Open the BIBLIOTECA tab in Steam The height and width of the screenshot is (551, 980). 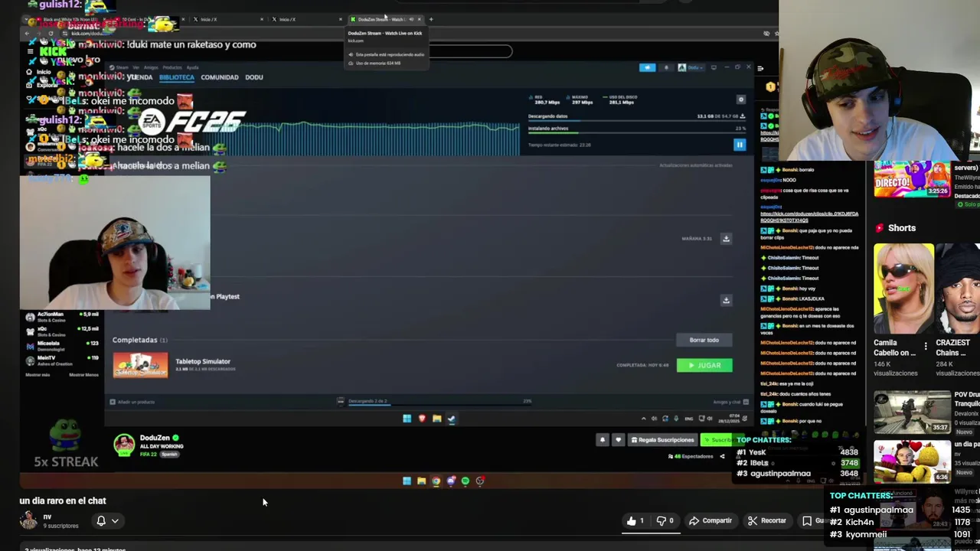click(177, 77)
